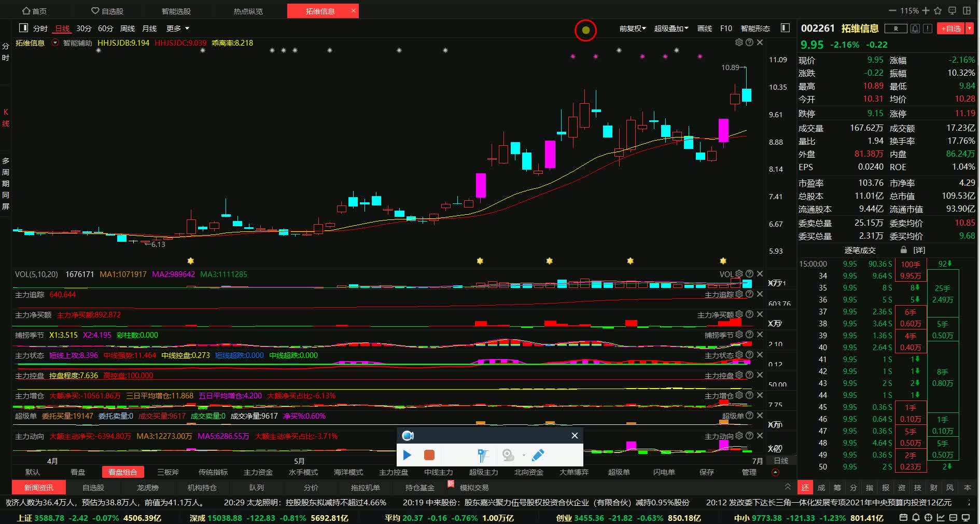Click the spotlight marker icon on the recorder toolbar
This screenshot has height=524, width=980.
(x=483, y=456)
